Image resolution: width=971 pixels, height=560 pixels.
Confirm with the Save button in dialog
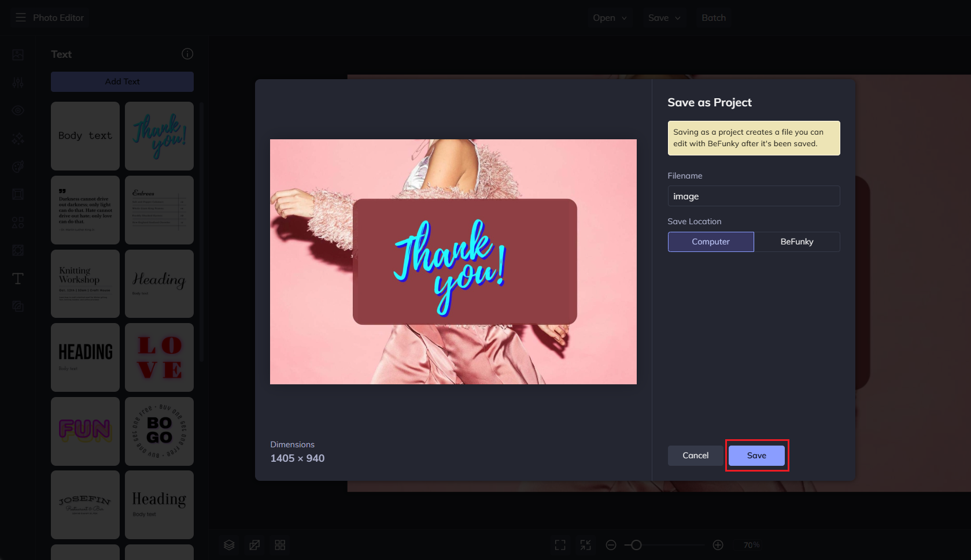pyautogui.click(x=756, y=455)
